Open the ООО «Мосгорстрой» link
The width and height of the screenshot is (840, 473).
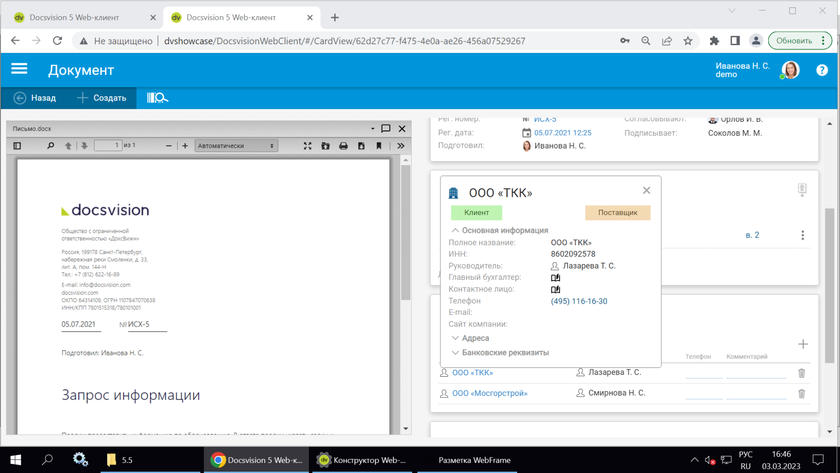pyautogui.click(x=489, y=393)
